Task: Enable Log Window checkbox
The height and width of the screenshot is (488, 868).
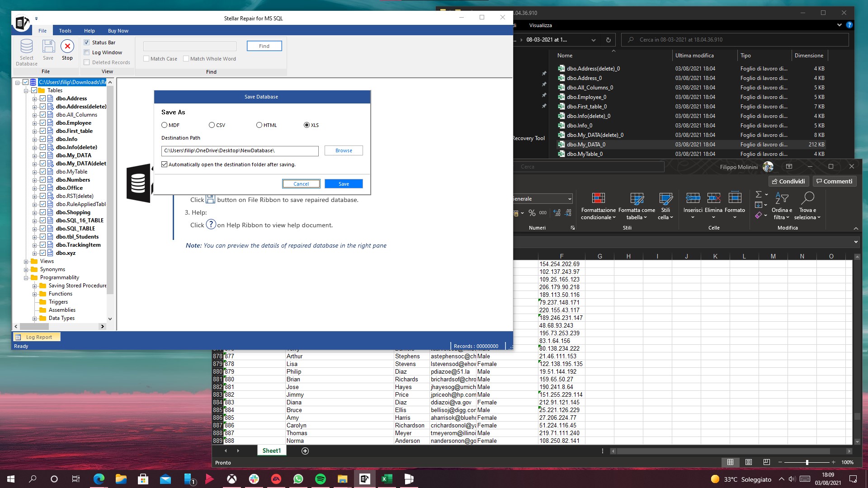Action: tap(87, 52)
